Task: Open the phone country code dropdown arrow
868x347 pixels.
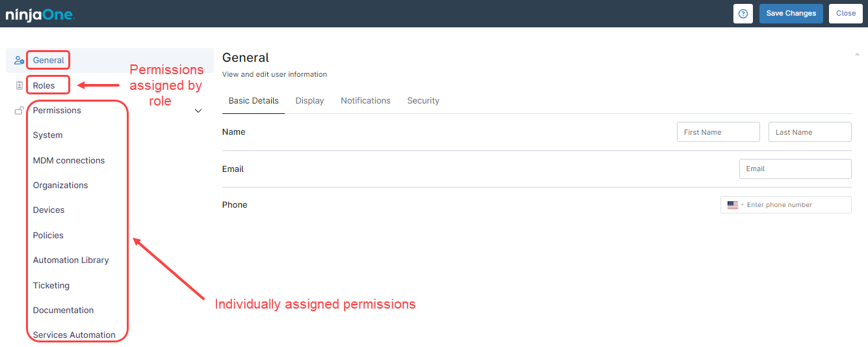Action: (x=742, y=205)
